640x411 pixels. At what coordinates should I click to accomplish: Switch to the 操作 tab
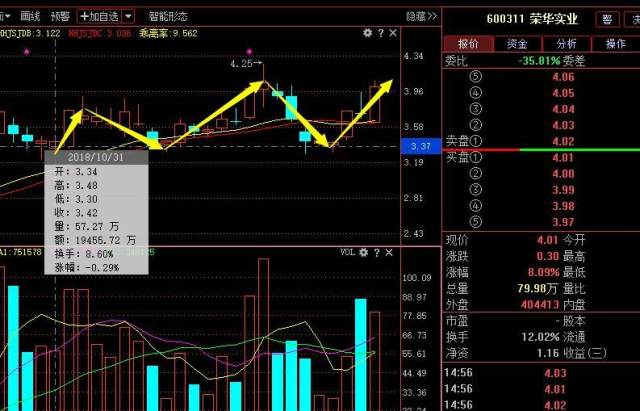click(616, 44)
